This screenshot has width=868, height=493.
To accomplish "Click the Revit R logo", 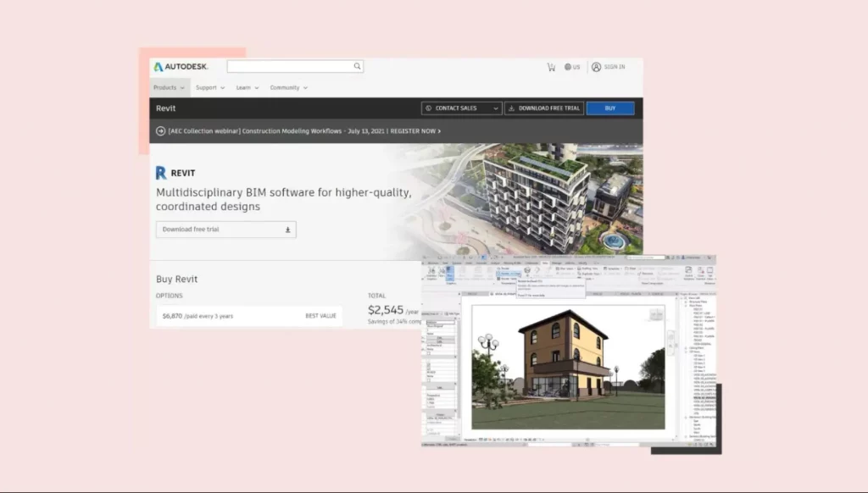I will (161, 173).
